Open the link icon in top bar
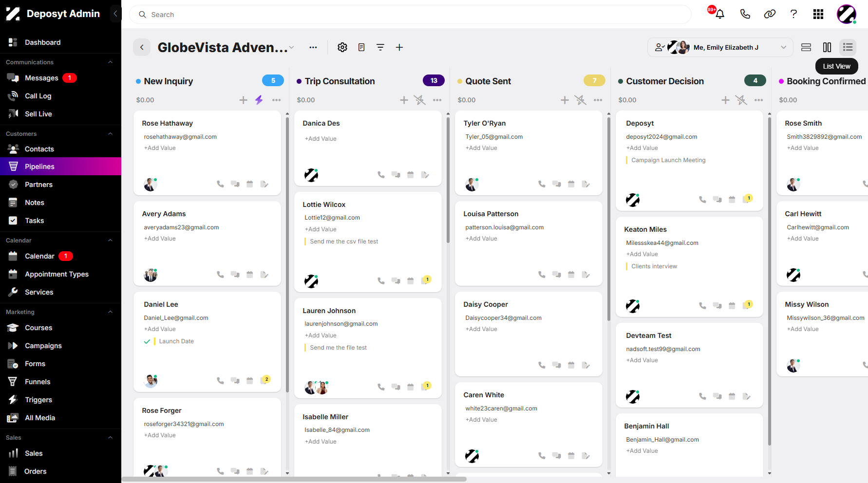 770,14
